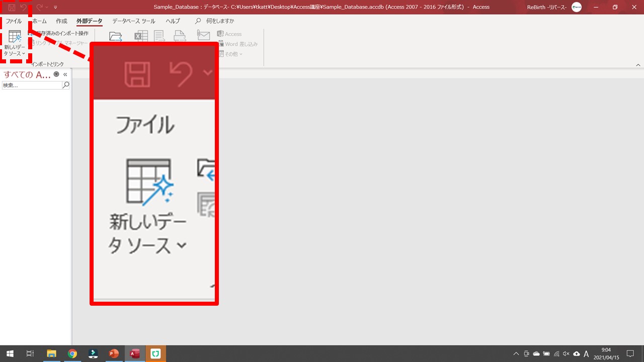
Task: Open the ヘルプ ribbon tab
Action: coord(173,21)
